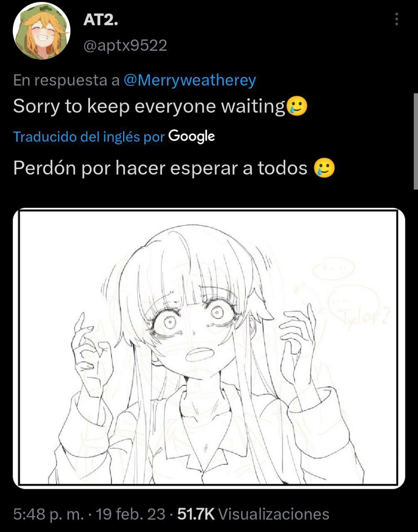Select the 'Sorry to keep everyone waiting' text
The image size is (418, 532).
point(149,106)
